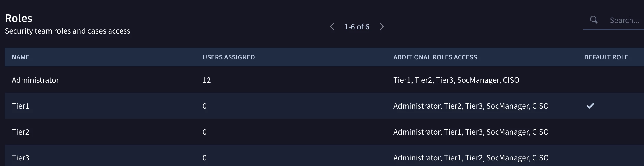Click the 1-6 of 6 pagination label

[x=356, y=27]
